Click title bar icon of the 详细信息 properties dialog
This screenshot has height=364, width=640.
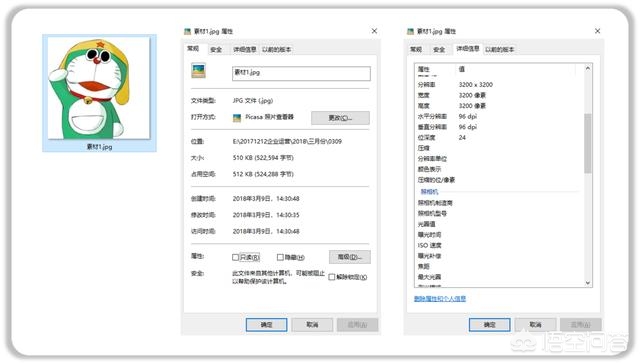coord(411,31)
